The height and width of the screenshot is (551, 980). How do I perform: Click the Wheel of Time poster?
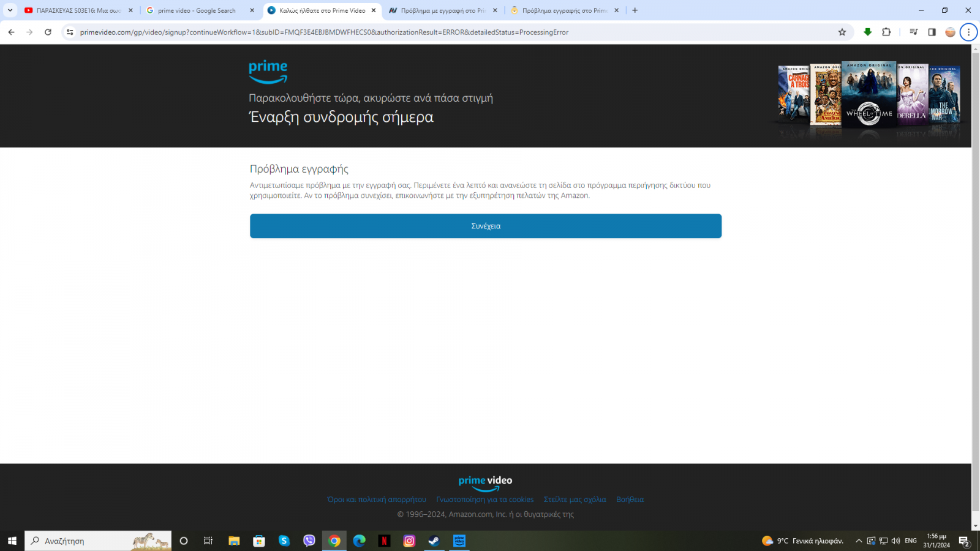[869, 95]
